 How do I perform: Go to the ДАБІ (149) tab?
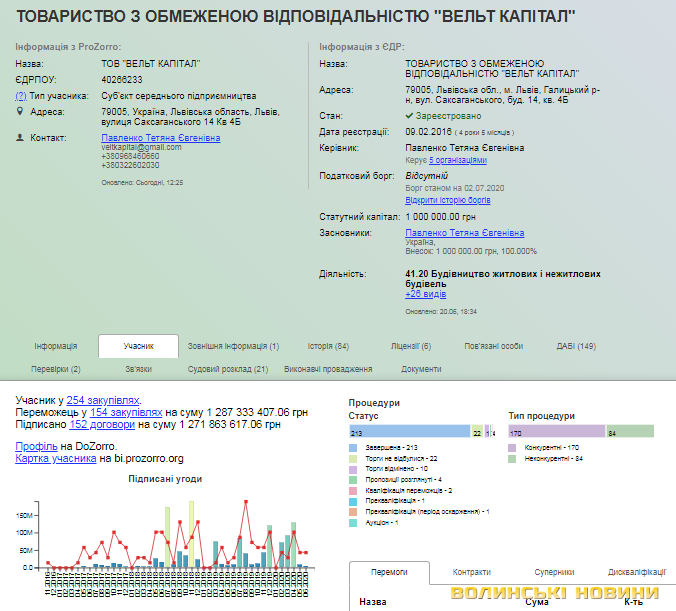point(576,346)
